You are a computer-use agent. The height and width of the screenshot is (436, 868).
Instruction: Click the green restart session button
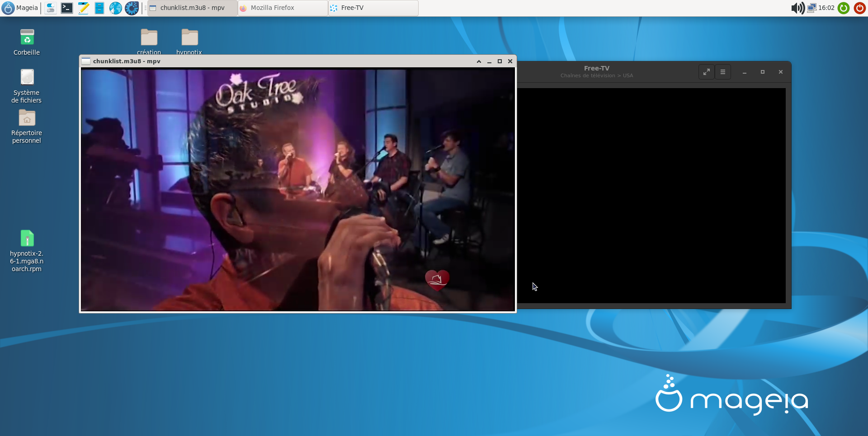(x=844, y=8)
